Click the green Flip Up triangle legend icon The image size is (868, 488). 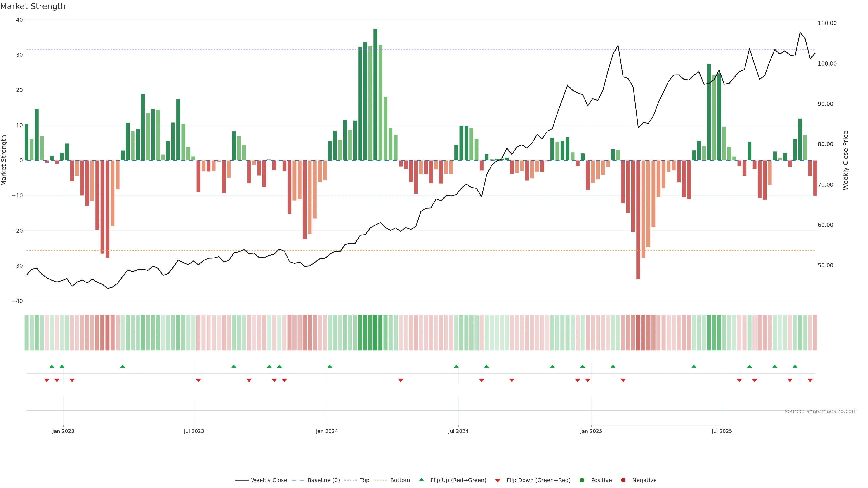pyautogui.click(x=421, y=480)
